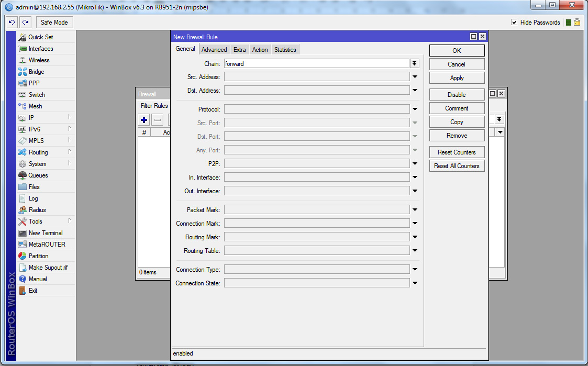Open the Chain dropdown list

pos(414,64)
